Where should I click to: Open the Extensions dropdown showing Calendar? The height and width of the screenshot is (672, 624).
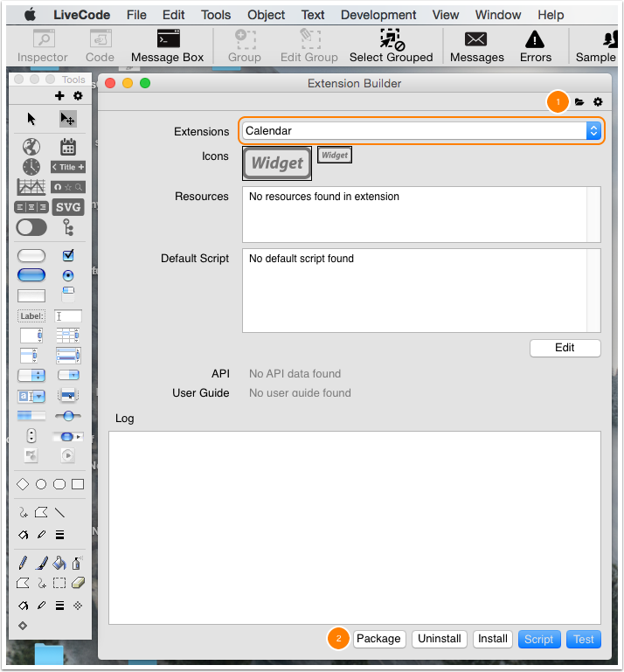tap(421, 131)
